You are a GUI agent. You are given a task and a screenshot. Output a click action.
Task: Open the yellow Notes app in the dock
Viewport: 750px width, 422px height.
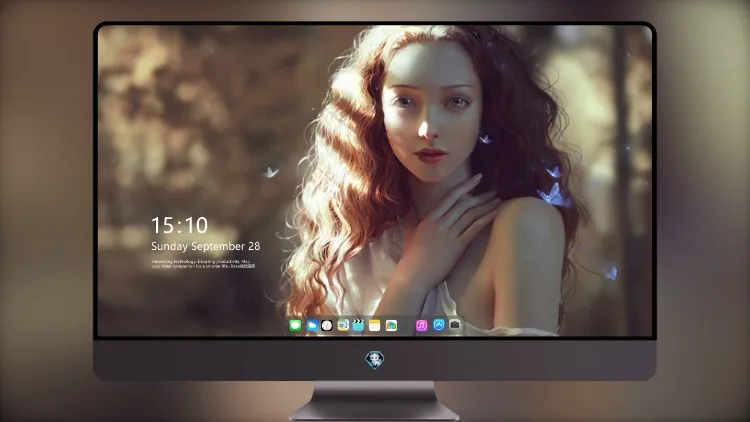pyautogui.click(x=375, y=326)
